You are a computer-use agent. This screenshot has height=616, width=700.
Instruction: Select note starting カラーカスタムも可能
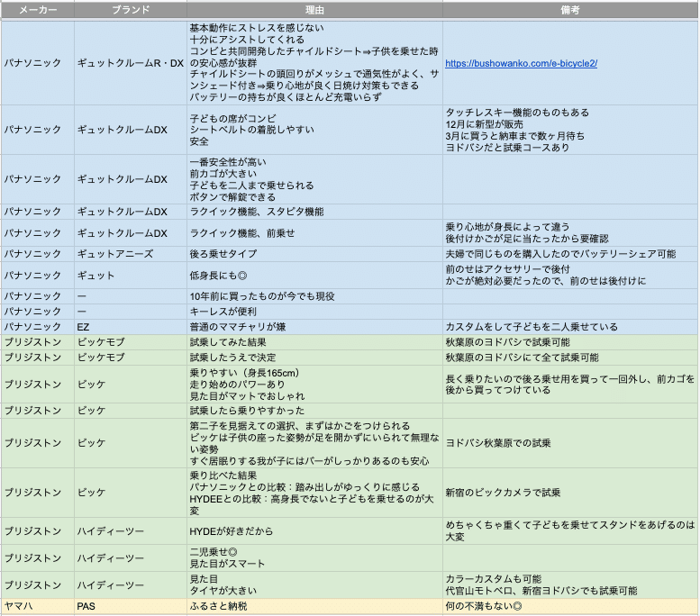pos(570,585)
